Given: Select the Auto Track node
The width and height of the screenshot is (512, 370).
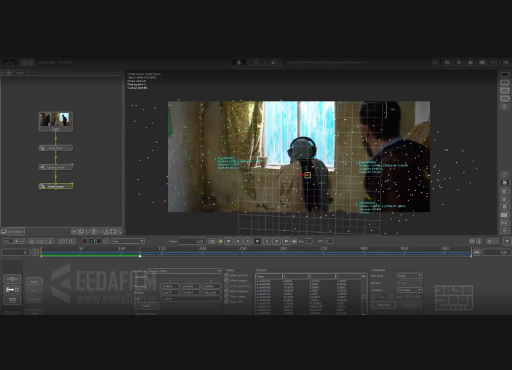Looking at the screenshot, I should (x=56, y=148).
